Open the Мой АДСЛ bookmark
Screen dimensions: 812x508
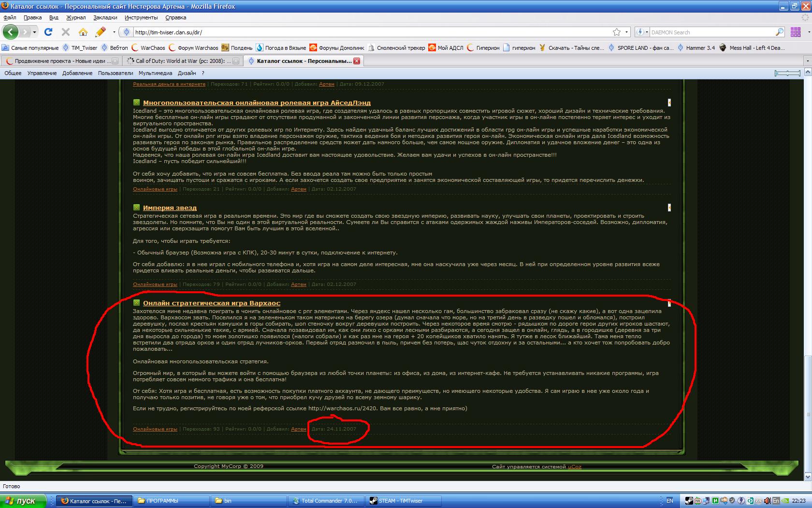pos(446,48)
